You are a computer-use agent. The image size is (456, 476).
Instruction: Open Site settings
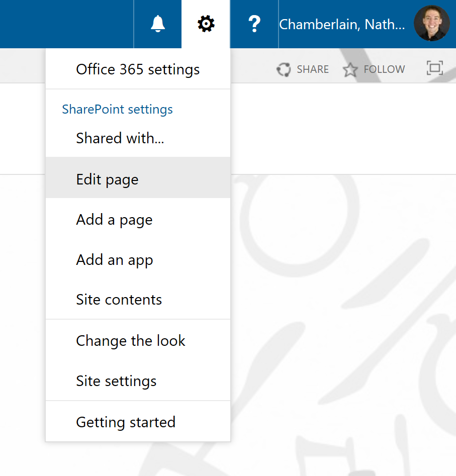[116, 381]
